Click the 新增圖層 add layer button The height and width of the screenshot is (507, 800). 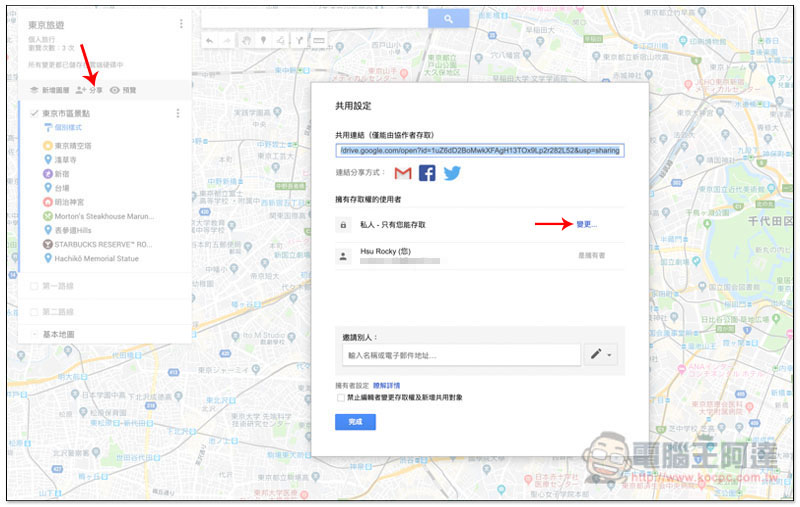tap(49, 90)
